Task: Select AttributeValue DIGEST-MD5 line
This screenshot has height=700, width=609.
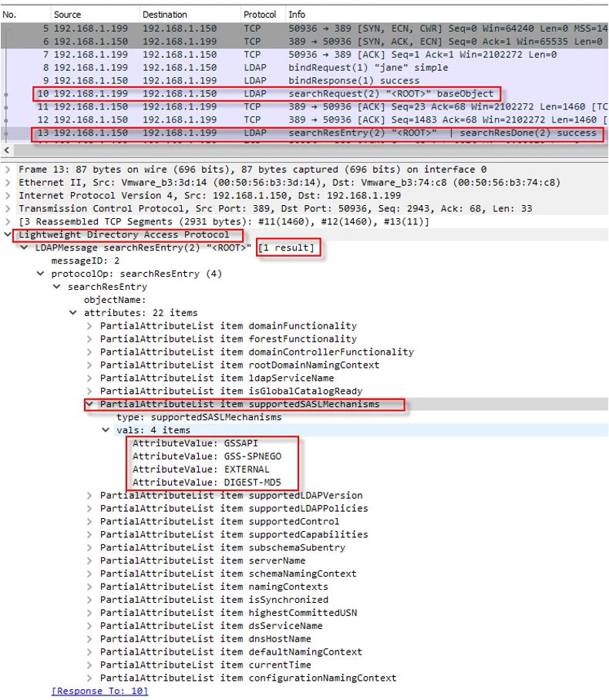Action: [207, 483]
